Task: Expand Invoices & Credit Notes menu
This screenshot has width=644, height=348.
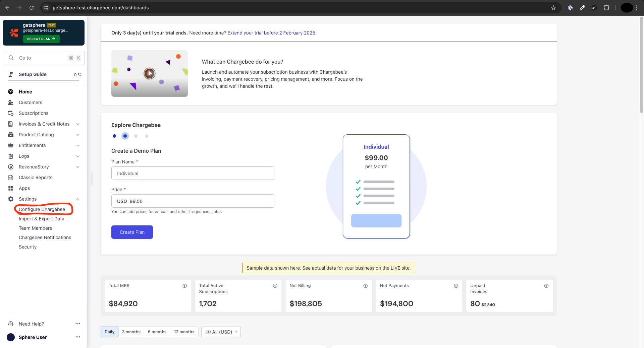Action: 78,124
